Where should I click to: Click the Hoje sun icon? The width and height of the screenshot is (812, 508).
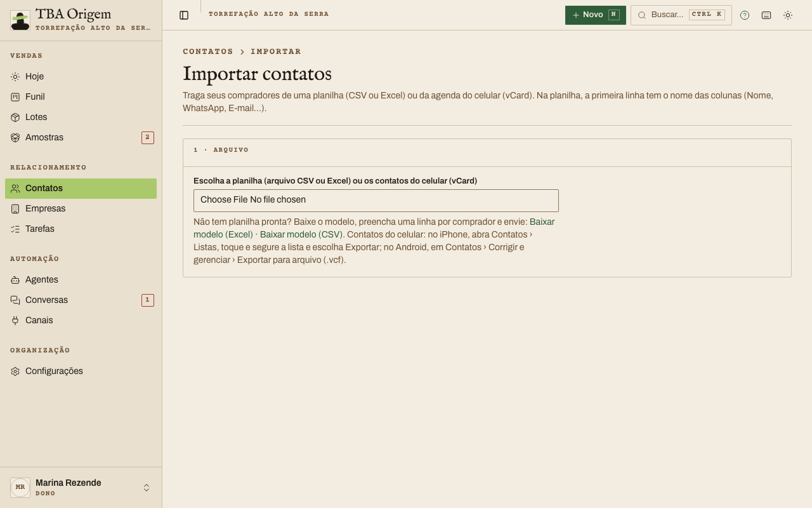click(x=15, y=76)
